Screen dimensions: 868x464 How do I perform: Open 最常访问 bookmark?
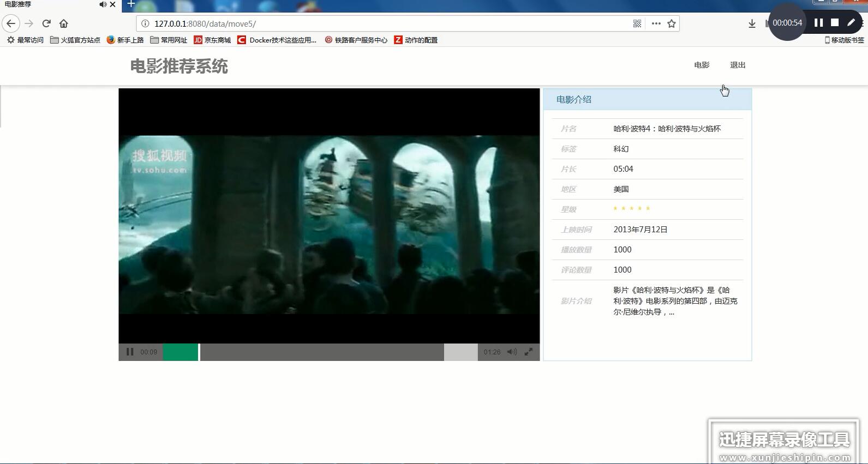pos(25,40)
